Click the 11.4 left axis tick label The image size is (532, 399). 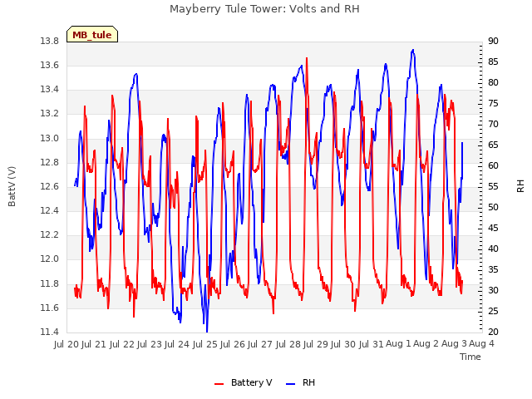[50, 332]
